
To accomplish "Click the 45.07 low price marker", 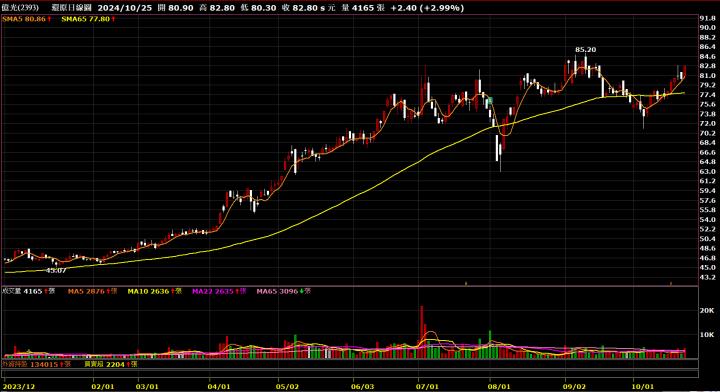I will [x=56, y=271].
